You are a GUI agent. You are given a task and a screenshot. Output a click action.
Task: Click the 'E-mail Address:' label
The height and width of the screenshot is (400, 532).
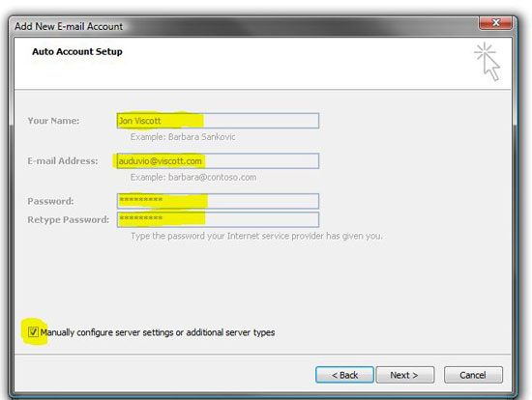(x=63, y=161)
